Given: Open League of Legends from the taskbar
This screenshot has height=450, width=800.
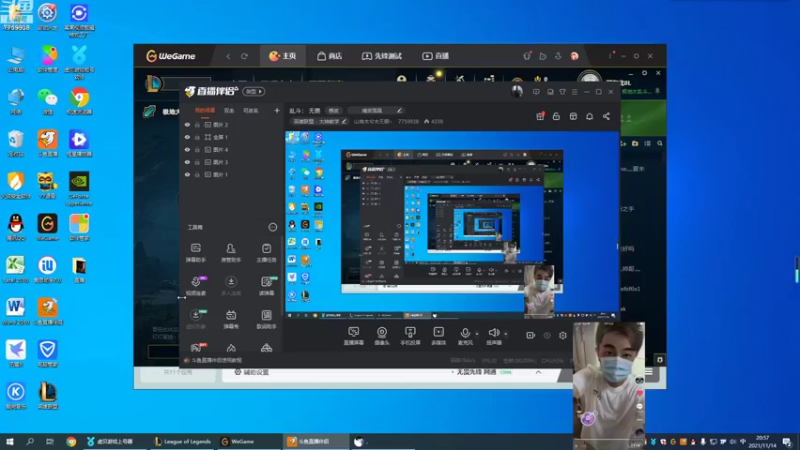Looking at the screenshot, I should [182, 441].
